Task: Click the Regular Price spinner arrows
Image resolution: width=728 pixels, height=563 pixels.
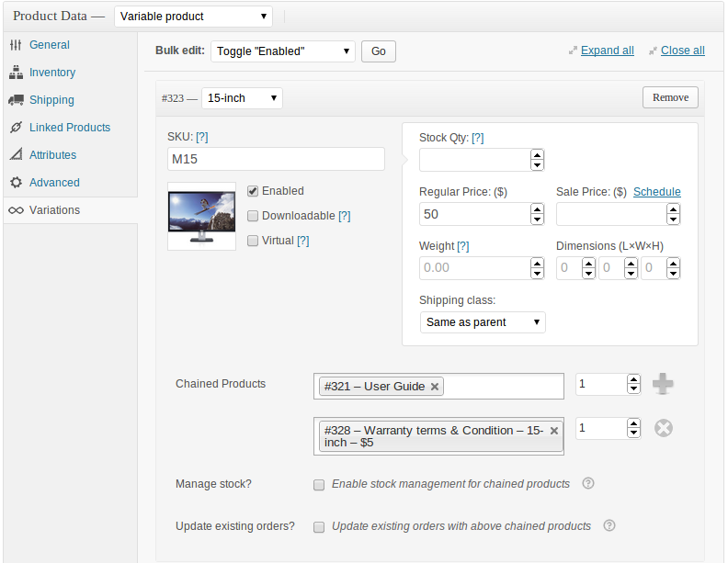Action: click(537, 214)
